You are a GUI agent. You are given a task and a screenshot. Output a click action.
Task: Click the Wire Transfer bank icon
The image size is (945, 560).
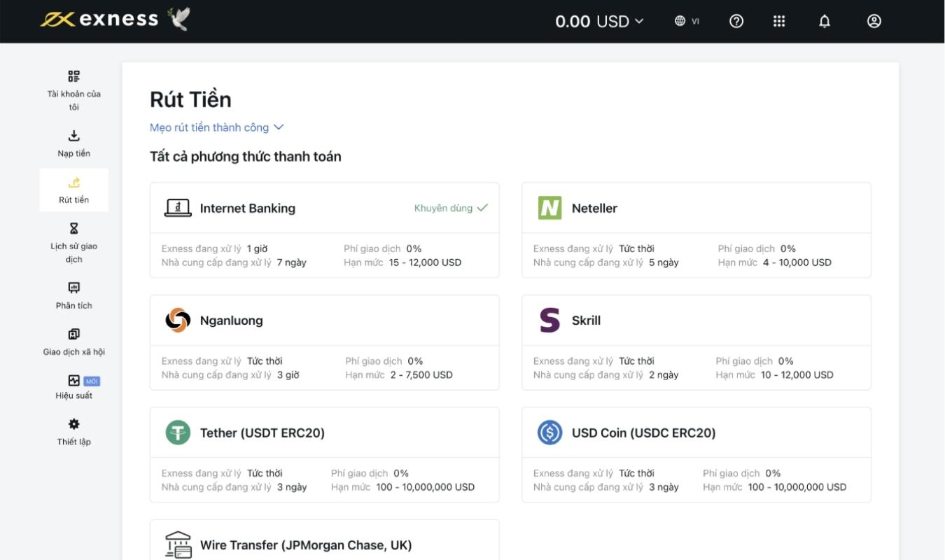178,545
